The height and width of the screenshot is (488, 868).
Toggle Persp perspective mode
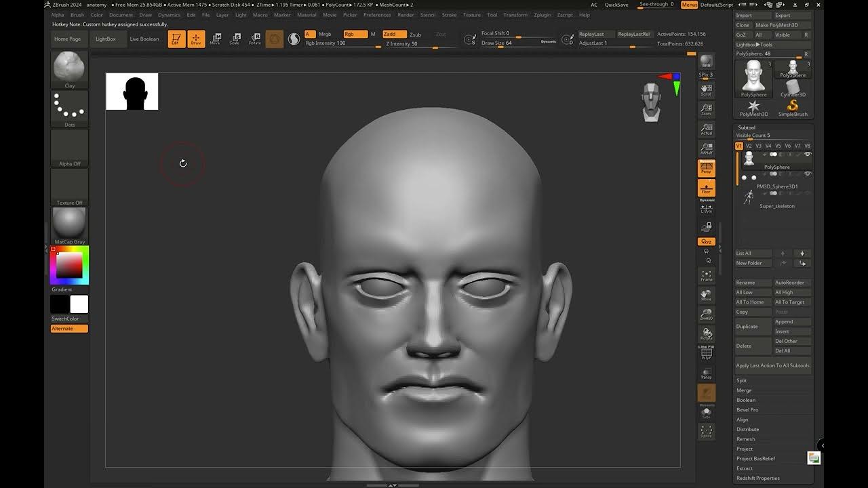tap(707, 168)
